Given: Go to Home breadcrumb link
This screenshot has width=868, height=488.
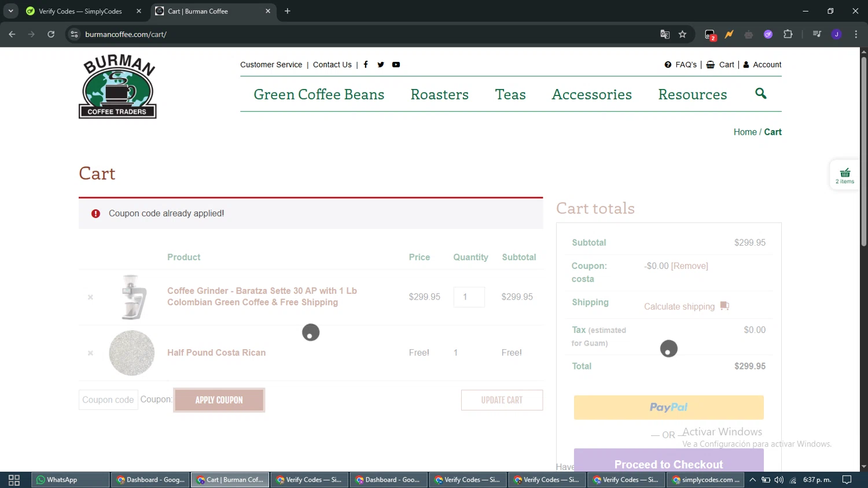Looking at the screenshot, I should click(x=745, y=132).
